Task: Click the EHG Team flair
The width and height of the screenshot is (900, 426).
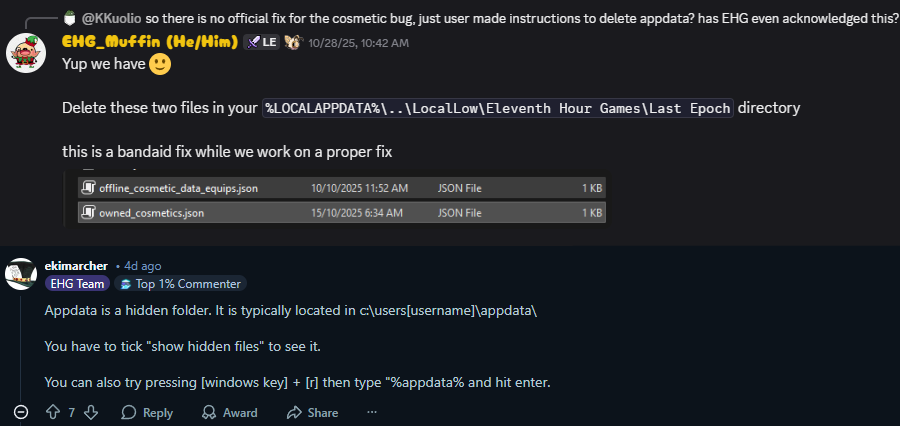Action: tap(75, 284)
